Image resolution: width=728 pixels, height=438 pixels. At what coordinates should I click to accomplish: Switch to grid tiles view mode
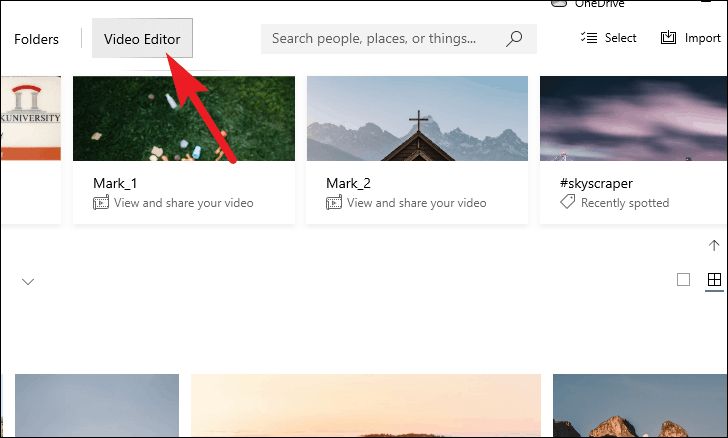click(714, 280)
